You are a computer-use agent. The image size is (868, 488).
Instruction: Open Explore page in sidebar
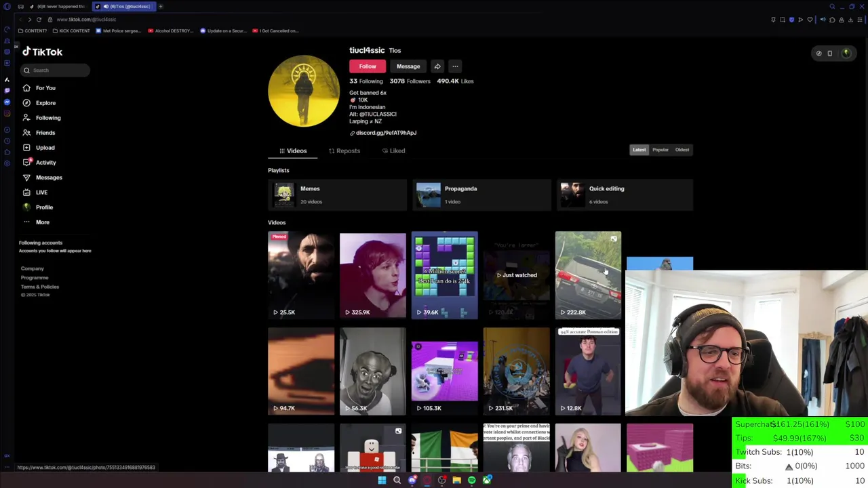click(x=39, y=103)
